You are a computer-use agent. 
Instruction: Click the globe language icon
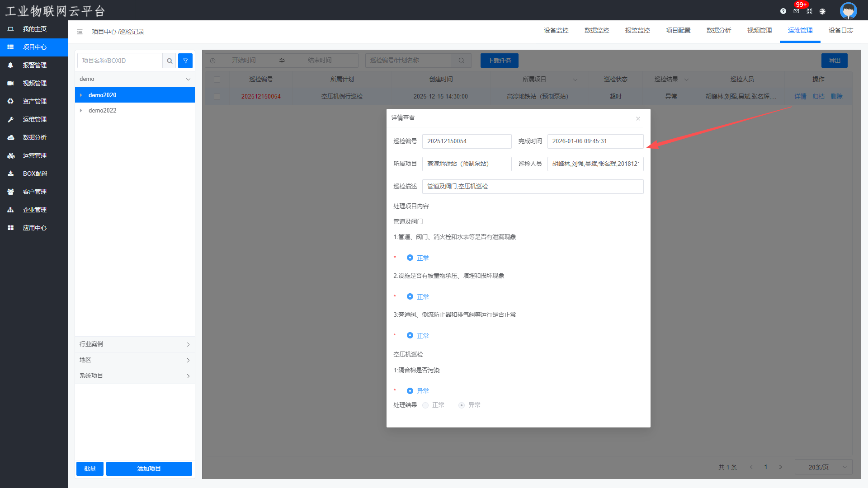[822, 11]
